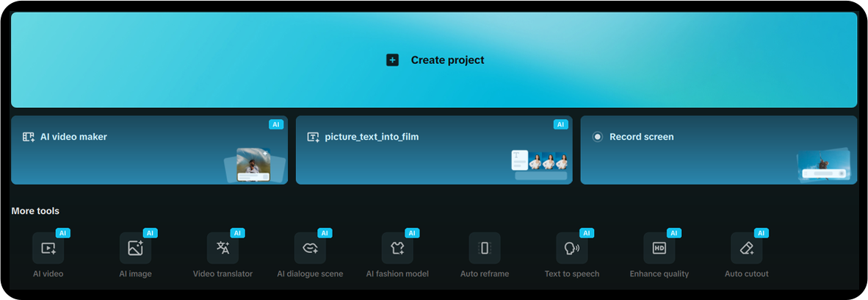This screenshot has height=300, width=868.
Task: Click AI badge above Auto cutout tool
Action: [x=762, y=233]
